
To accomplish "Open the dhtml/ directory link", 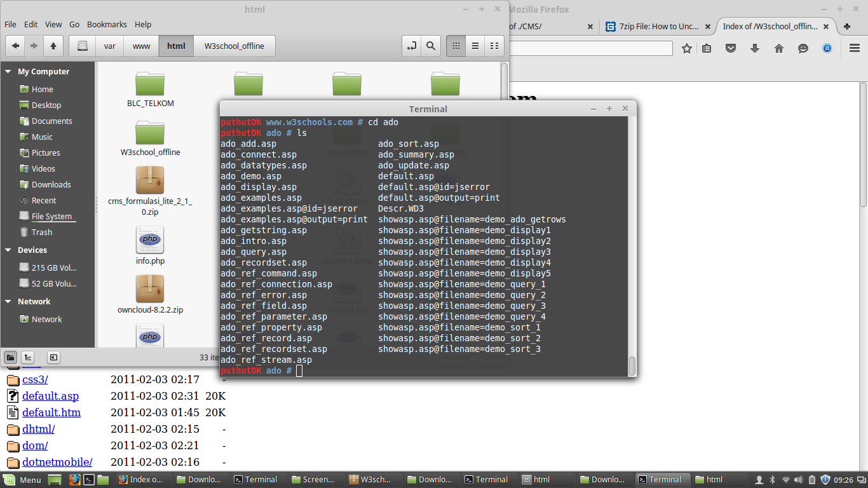I will click(38, 429).
